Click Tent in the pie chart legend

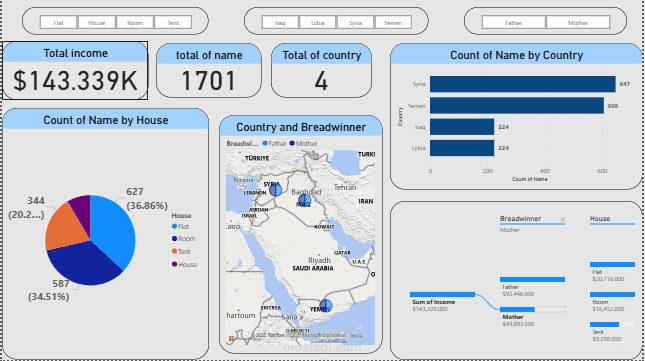[181, 251]
